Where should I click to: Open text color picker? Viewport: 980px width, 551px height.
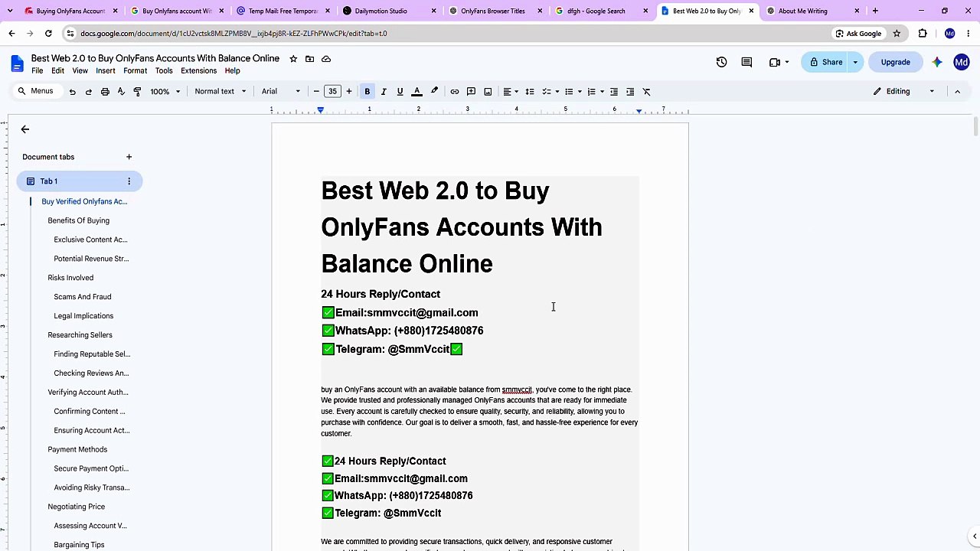416,92
